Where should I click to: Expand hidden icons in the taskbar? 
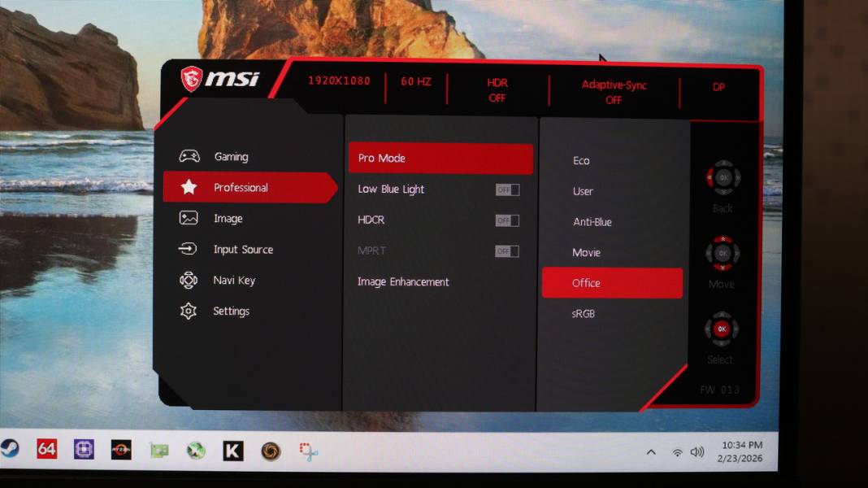coord(651,451)
